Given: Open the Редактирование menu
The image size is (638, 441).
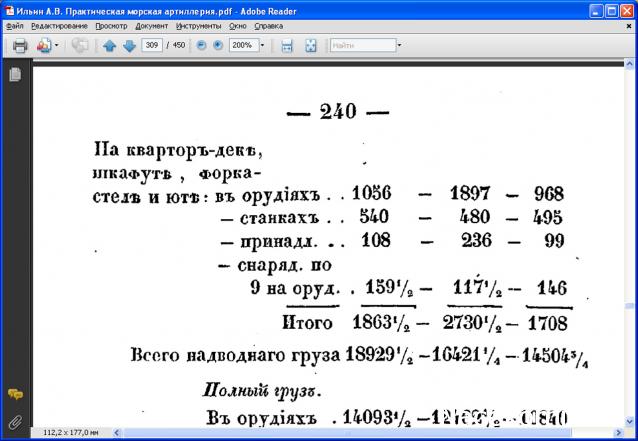Looking at the screenshot, I should [59, 26].
